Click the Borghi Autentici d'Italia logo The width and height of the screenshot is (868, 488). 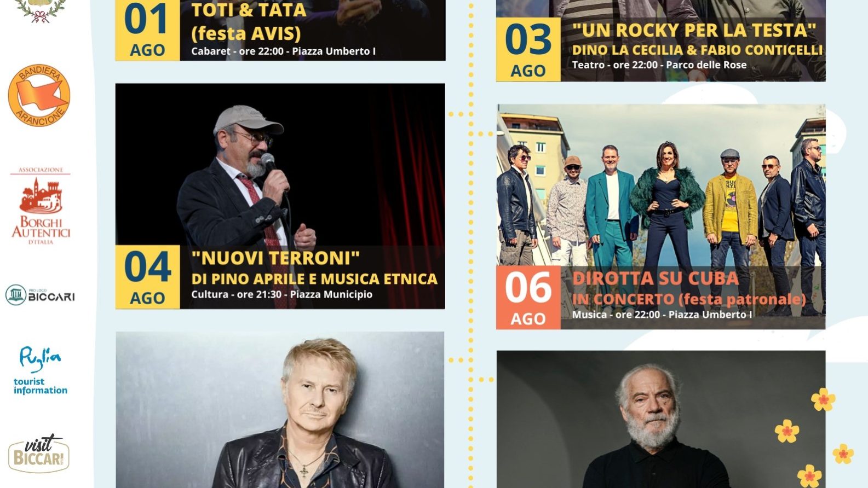coord(41,206)
